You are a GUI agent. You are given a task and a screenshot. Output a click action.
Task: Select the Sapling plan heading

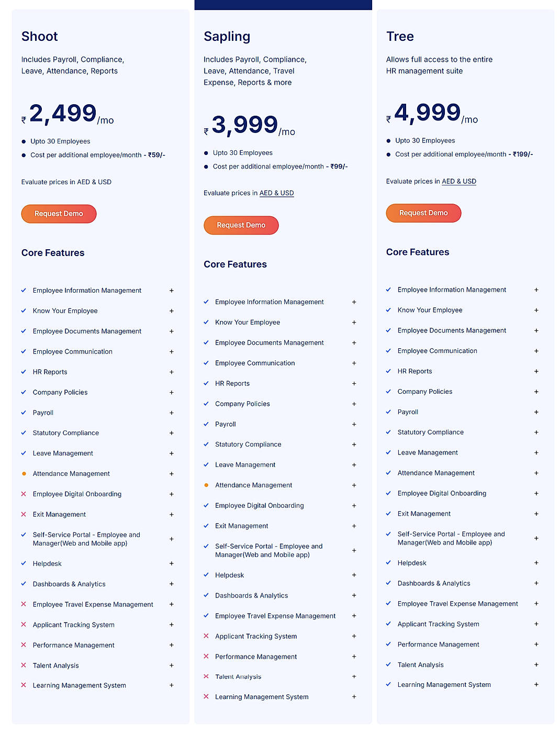point(227,37)
